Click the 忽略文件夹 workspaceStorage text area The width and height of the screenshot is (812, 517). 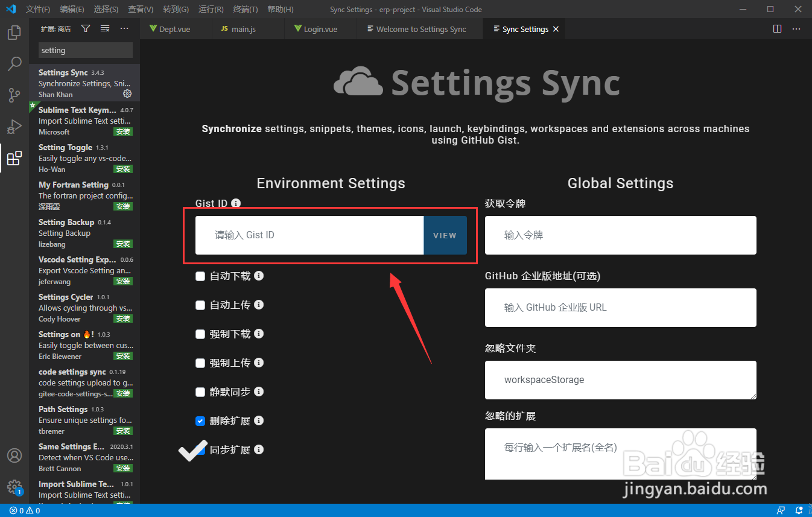[621, 380]
